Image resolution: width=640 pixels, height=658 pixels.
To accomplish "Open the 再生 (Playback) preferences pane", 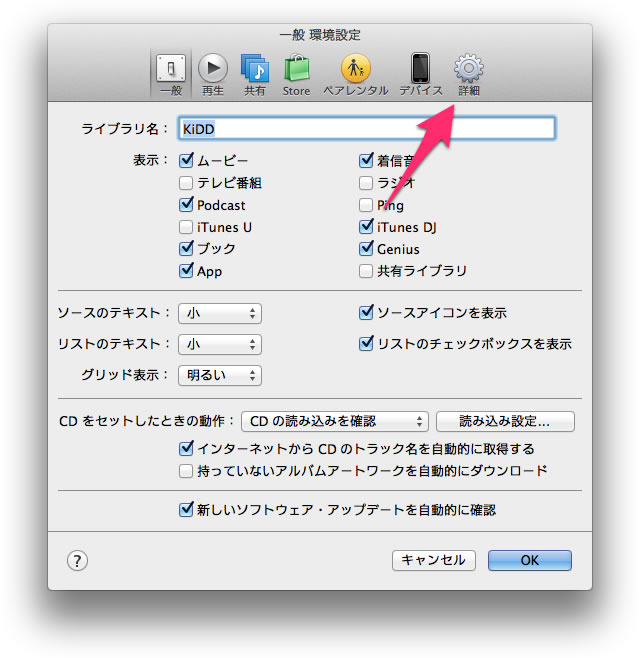I will tap(213, 74).
